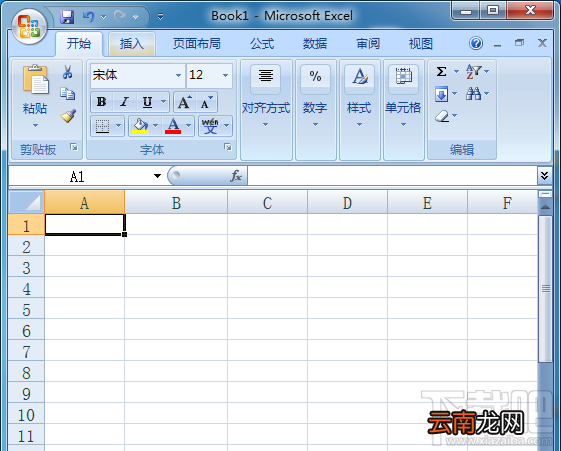This screenshot has height=451, width=561.
Task: Go to the 数据 tab
Action: tap(315, 44)
